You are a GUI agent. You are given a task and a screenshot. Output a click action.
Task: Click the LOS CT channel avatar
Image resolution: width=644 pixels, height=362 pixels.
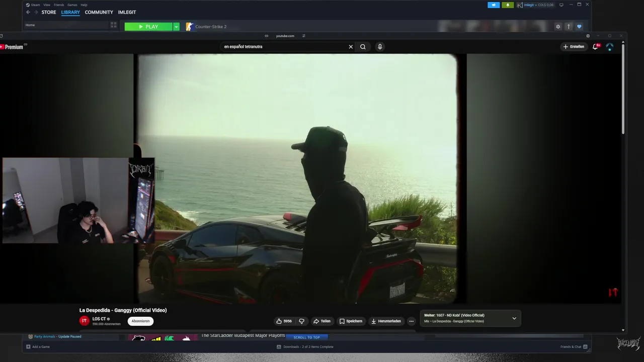point(85,321)
